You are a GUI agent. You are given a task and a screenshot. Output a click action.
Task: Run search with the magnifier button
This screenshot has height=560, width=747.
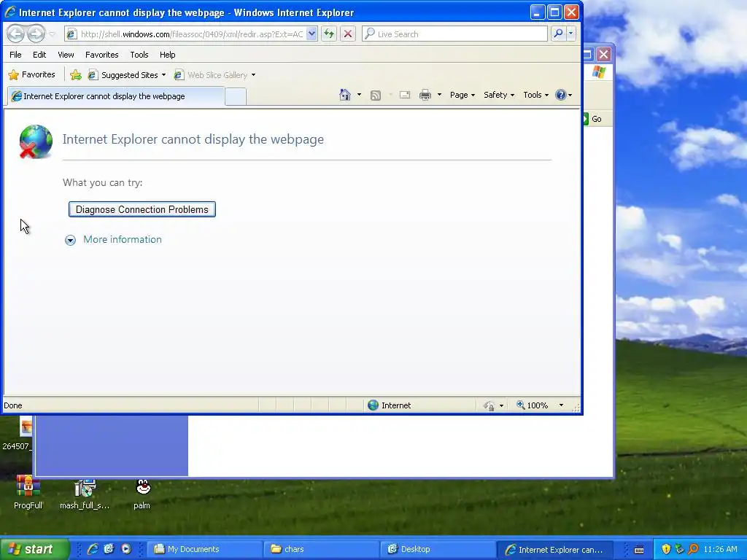pos(558,34)
